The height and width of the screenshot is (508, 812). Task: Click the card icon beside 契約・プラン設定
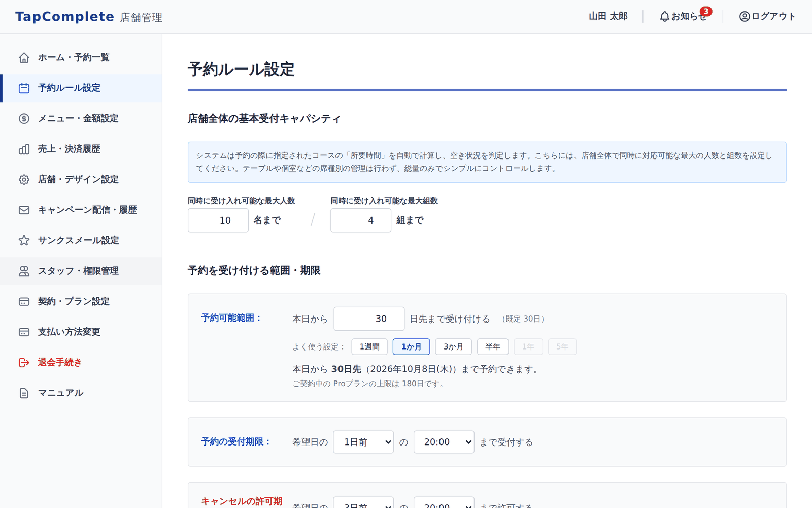[x=24, y=302]
